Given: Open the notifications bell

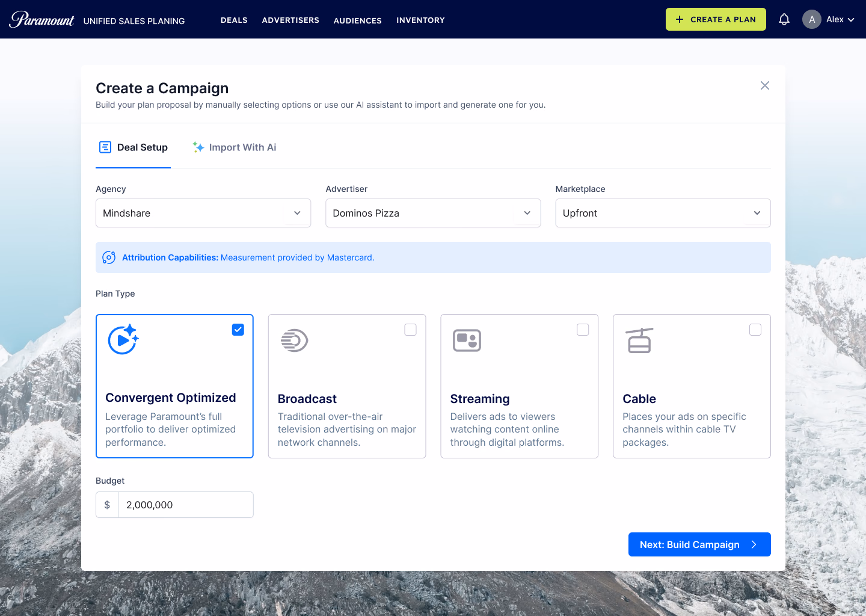Looking at the screenshot, I should pos(784,19).
